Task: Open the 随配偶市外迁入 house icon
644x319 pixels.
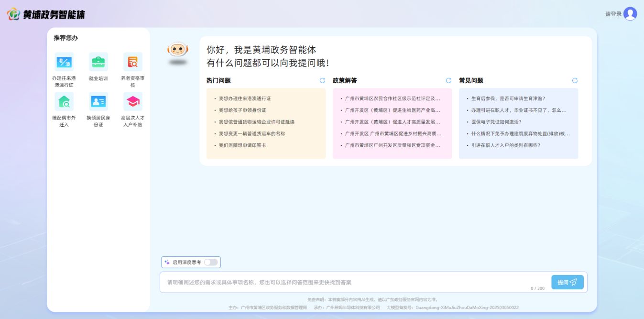Action: pyautogui.click(x=64, y=101)
